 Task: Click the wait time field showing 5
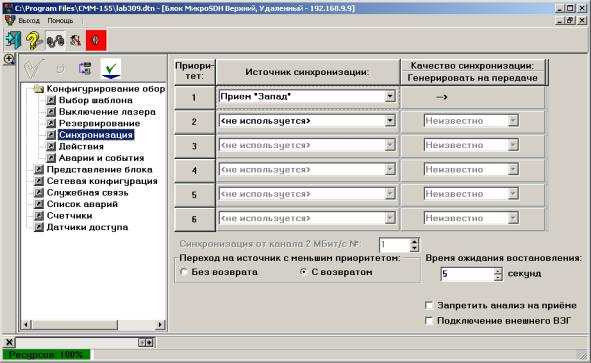click(467, 274)
